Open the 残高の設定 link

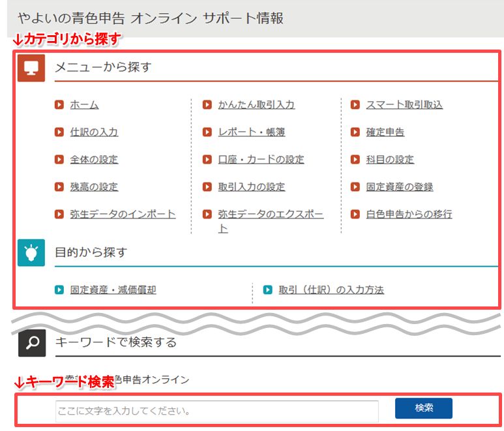click(94, 186)
